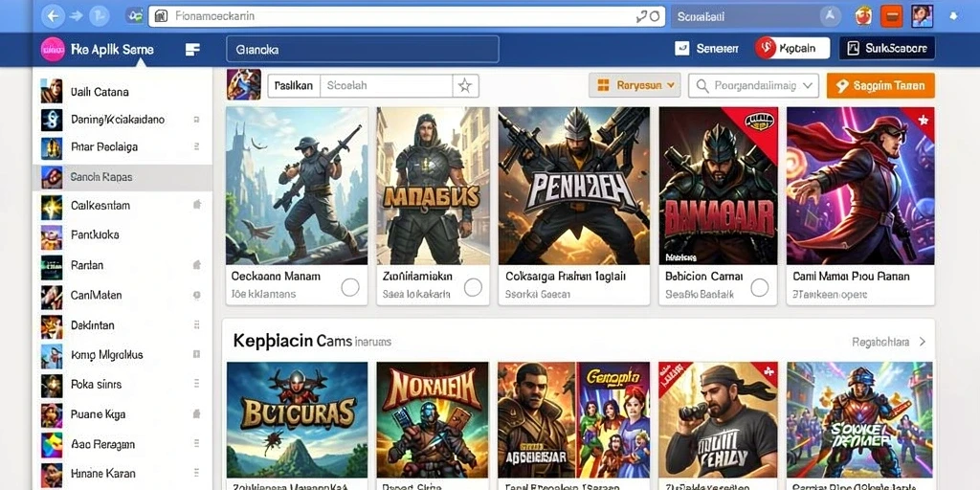Open the user avatar in top-right browser bar
This screenshot has width=980, height=490.
922,16
